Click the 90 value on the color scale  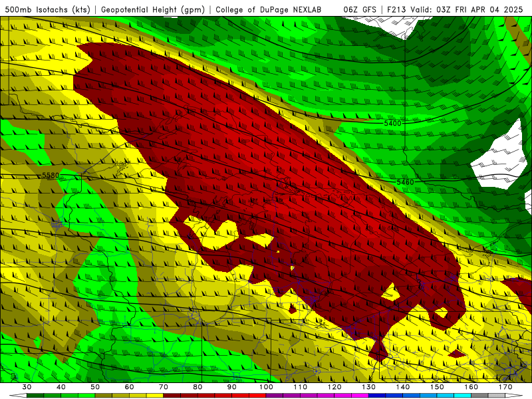(x=232, y=387)
